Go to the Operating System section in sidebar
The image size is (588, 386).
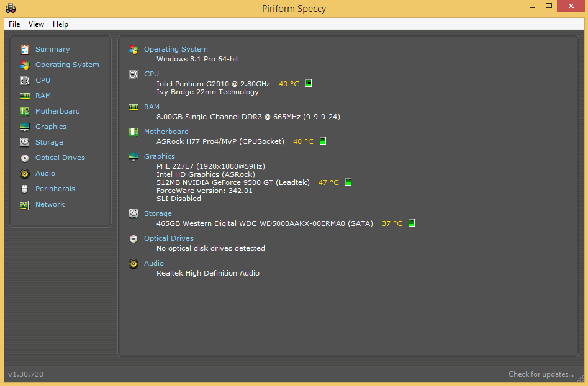(x=67, y=65)
